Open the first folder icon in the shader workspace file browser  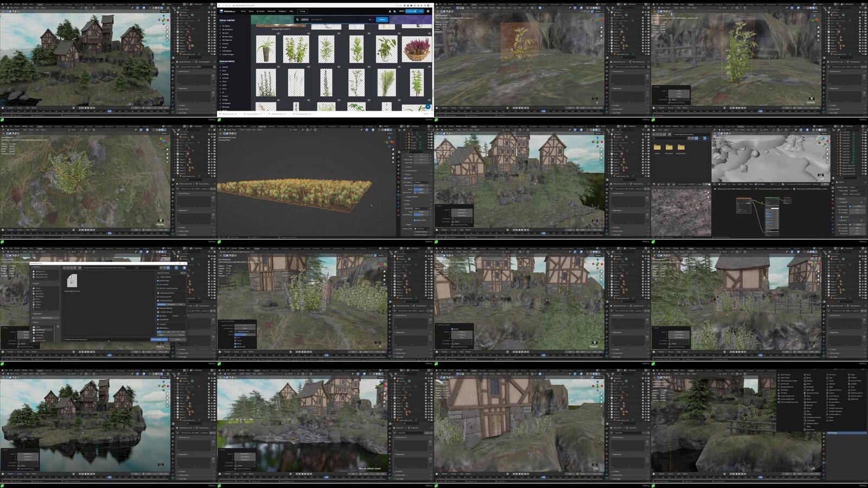coord(657,147)
